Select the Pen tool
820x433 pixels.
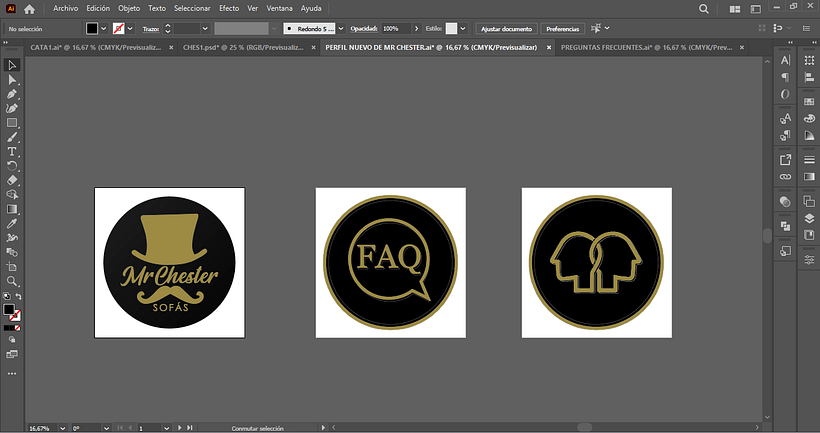12,94
